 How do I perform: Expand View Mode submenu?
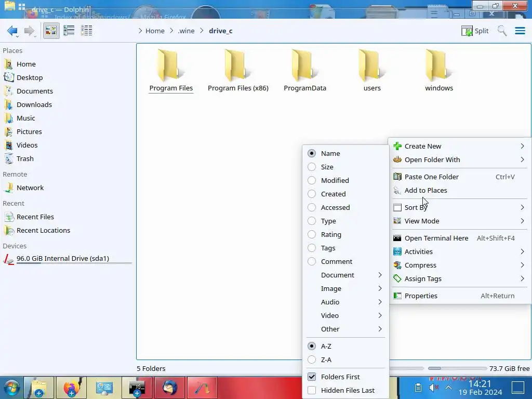click(x=459, y=221)
